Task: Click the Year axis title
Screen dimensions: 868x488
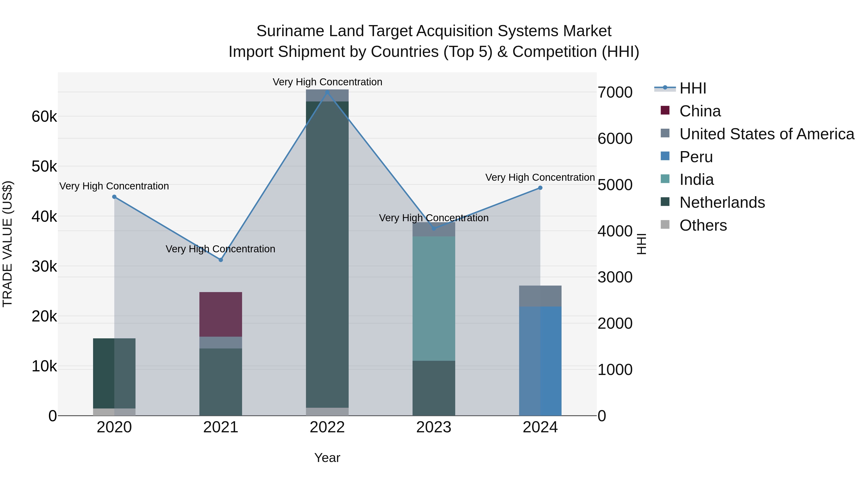Action: [x=327, y=458]
